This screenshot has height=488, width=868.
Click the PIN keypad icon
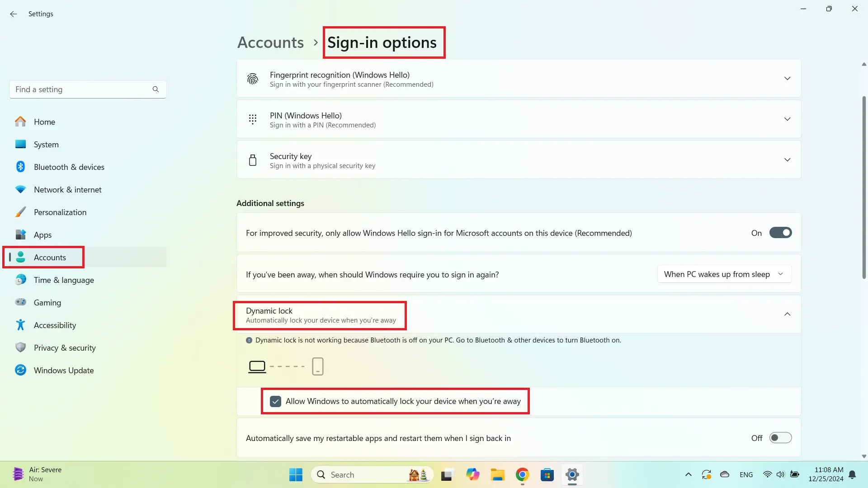[x=253, y=119]
